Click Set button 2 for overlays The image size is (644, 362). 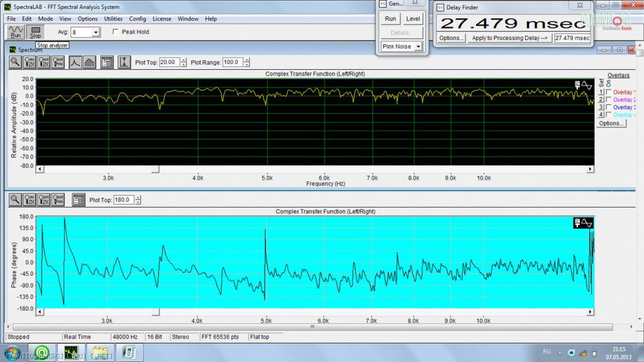601,99
